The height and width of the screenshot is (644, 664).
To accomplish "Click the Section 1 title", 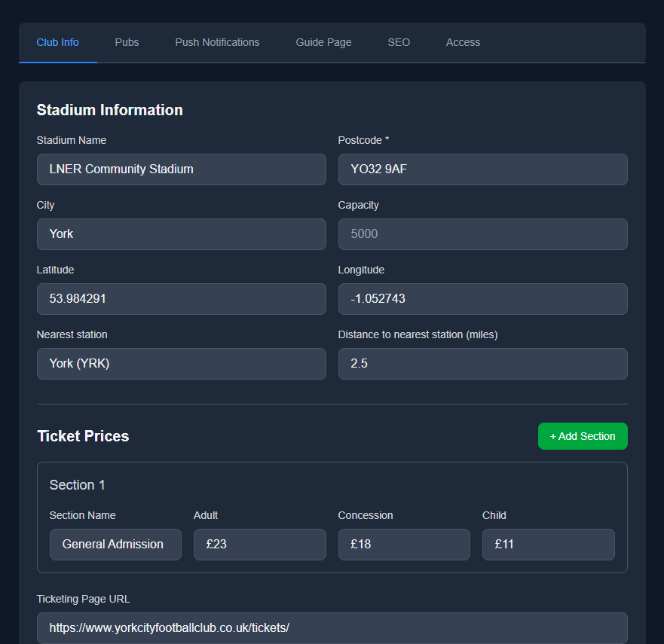I will [x=77, y=485].
